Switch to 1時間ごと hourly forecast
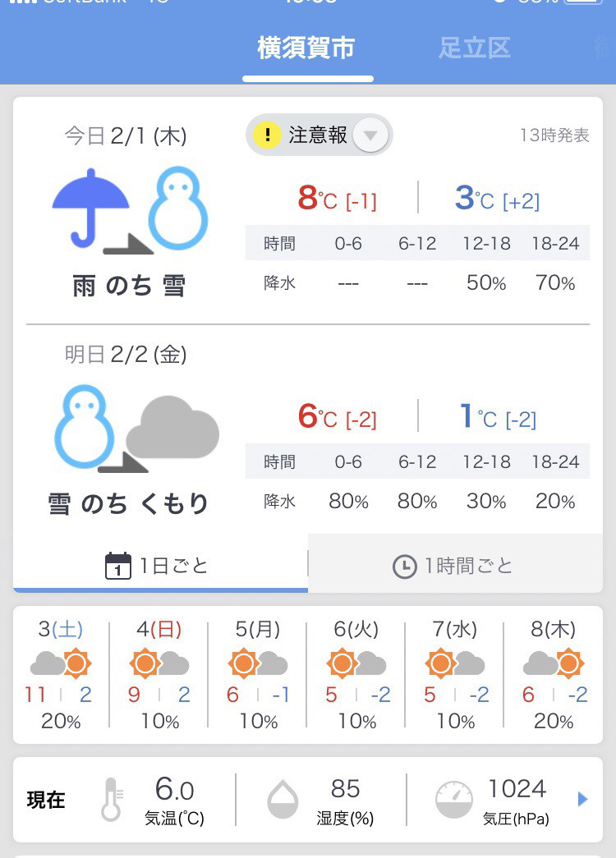This screenshot has height=858, width=616. coord(456,564)
